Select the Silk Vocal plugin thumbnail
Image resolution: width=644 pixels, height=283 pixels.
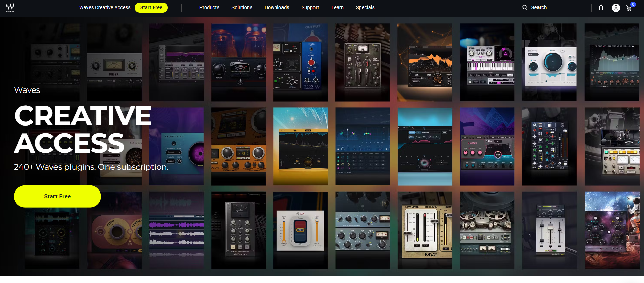point(549,63)
